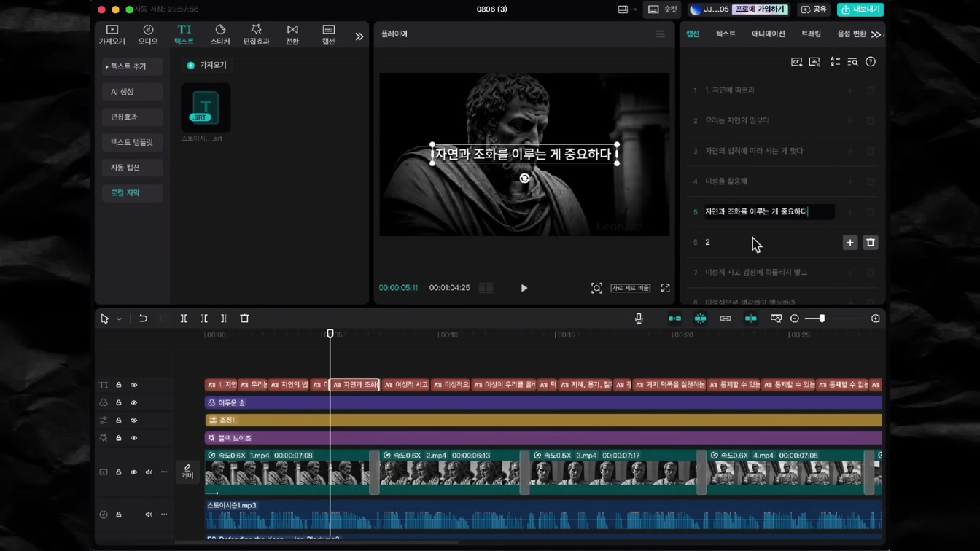Open the 가로 세로 비율 aspect ratio menu
980x551 pixels.
[630, 288]
